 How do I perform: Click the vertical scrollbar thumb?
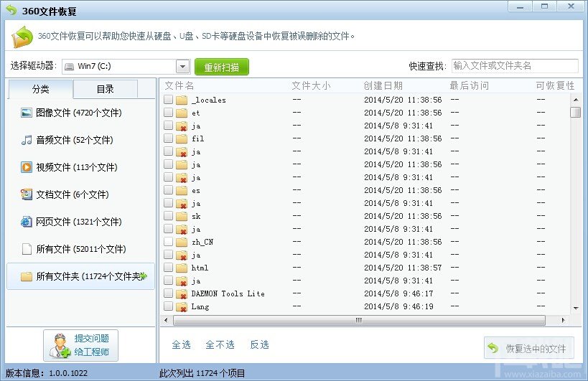coord(575,112)
